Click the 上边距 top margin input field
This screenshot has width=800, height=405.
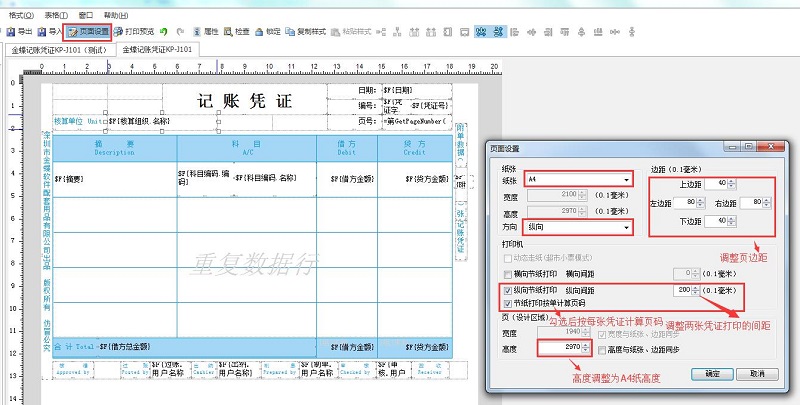coord(711,183)
